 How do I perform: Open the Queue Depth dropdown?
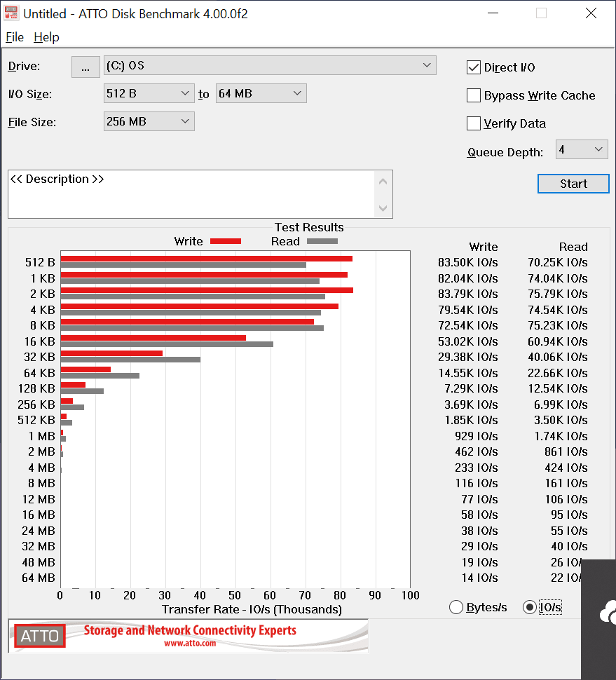pyautogui.click(x=582, y=149)
